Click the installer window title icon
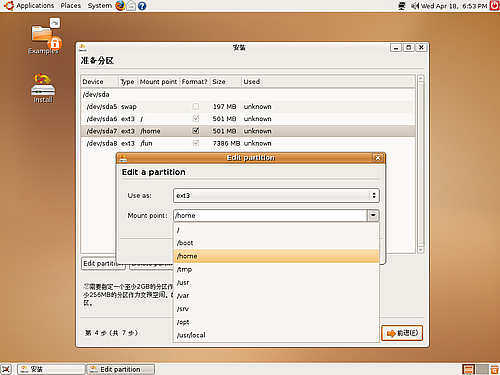This screenshot has height=375, width=500. (83, 48)
